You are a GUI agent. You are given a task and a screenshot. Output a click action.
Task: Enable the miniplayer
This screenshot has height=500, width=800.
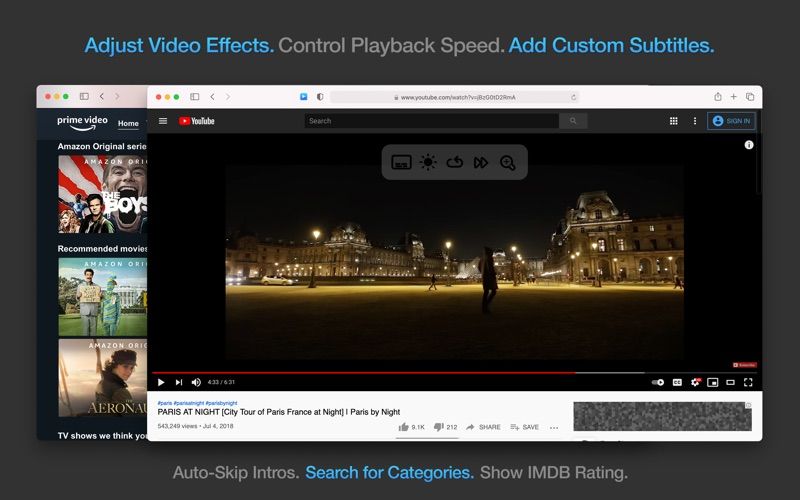coord(713,382)
